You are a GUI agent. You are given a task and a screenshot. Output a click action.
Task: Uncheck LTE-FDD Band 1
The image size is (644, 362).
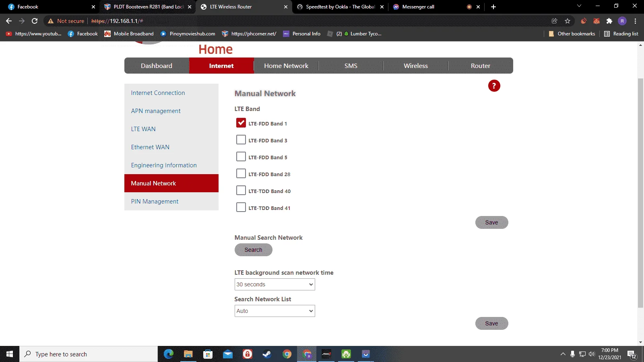(x=241, y=123)
